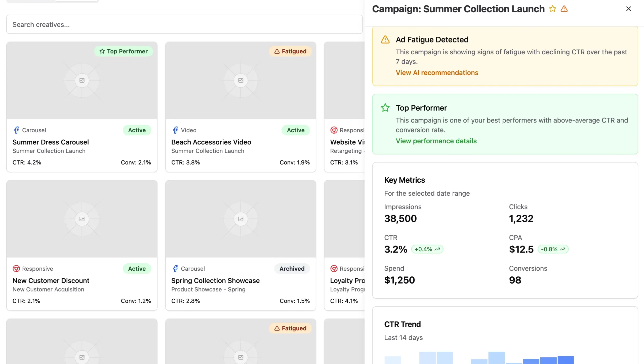Click the image placeholder icon on Summer Dress Carousel
Image resolution: width=644 pixels, height=364 pixels.
[x=82, y=80]
